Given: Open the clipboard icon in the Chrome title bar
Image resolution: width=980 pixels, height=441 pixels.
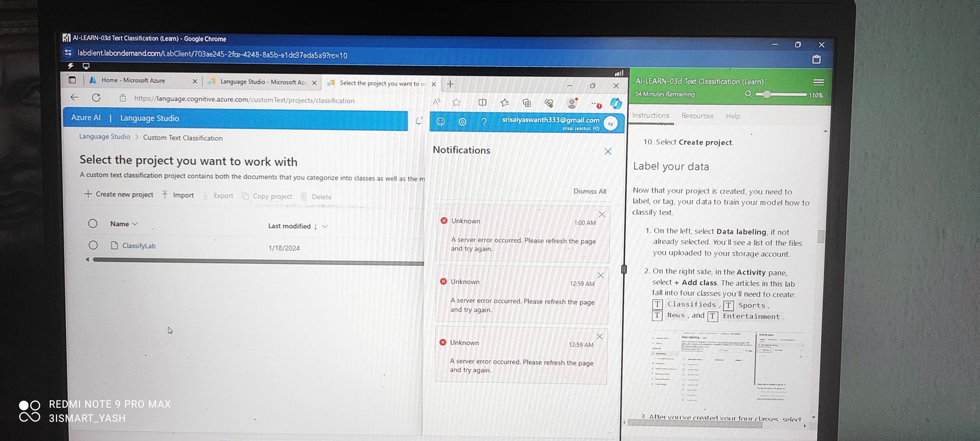Looking at the screenshot, I should (816, 60).
